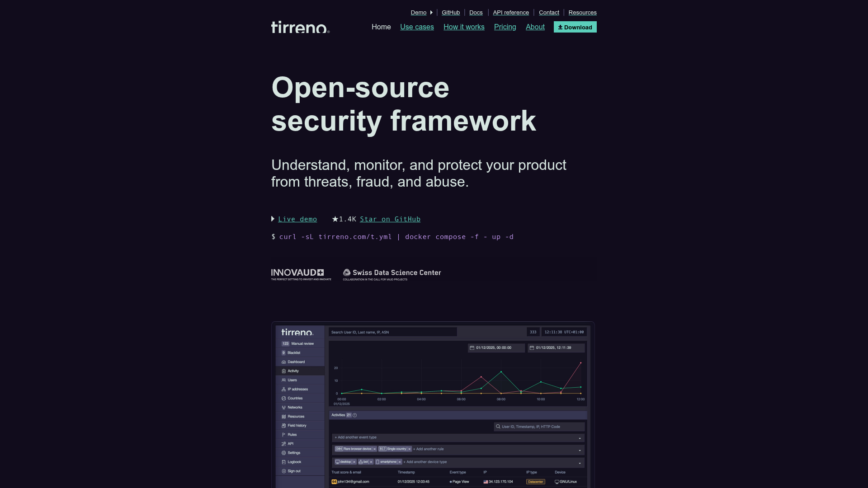This screenshot has width=868, height=488.
Task: Remove the Single country rule chip
Action: [409, 449]
